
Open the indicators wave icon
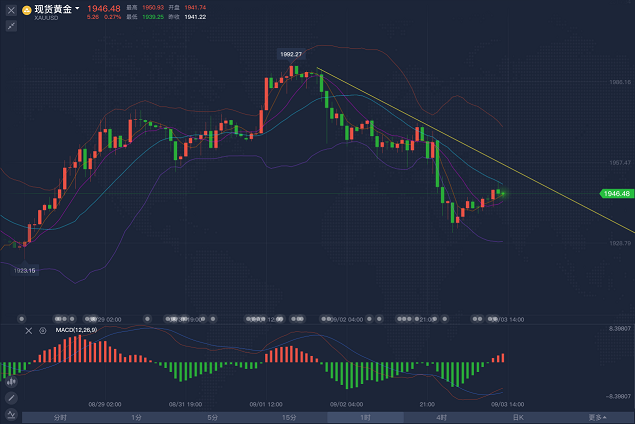coord(11,413)
